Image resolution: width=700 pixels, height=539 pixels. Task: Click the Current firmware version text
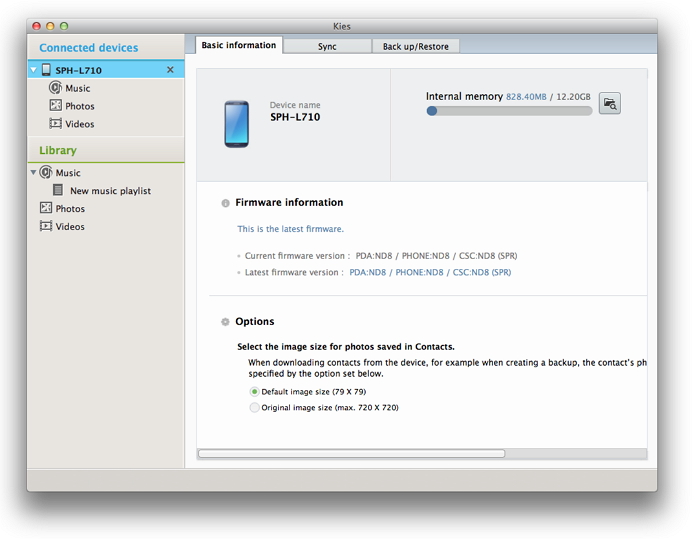pyautogui.click(x=381, y=256)
